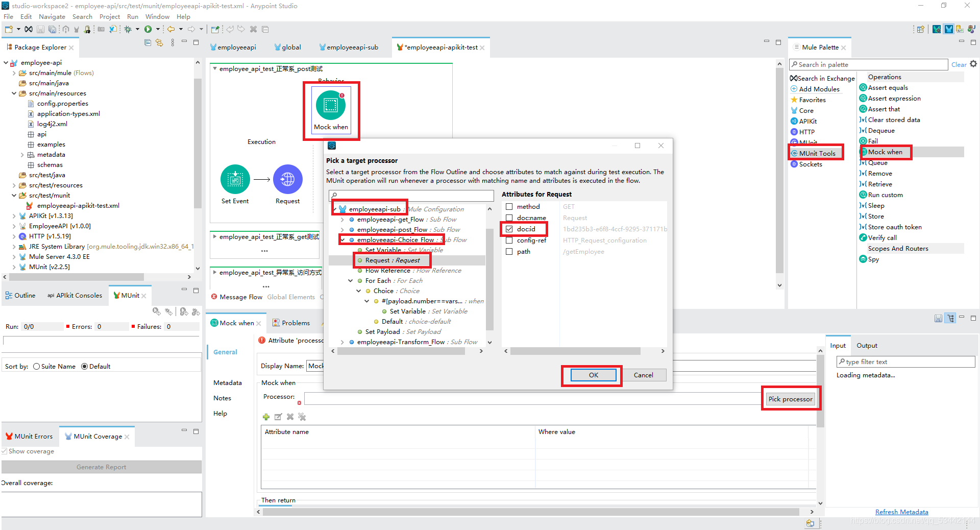Viewport: 980px width, 530px height.
Task: Open the Navigate menu
Action: click(52, 16)
